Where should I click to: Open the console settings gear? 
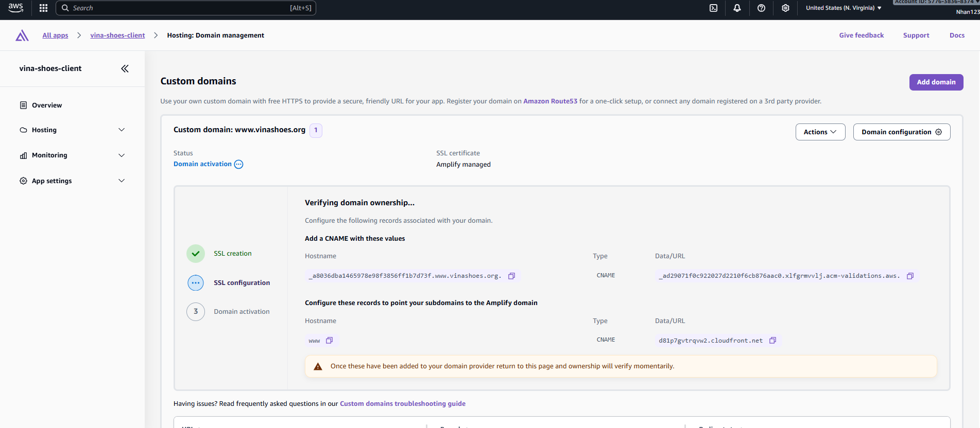point(785,8)
